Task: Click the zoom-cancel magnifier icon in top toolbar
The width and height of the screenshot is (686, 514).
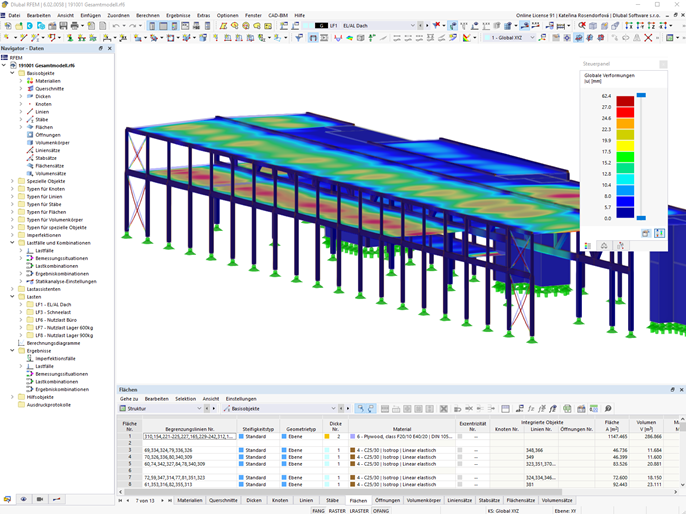Action: click(x=581, y=26)
